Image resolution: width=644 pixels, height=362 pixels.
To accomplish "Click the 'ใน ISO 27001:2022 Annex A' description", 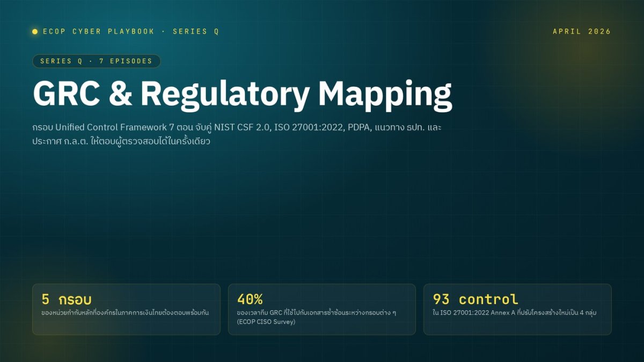I will (514, 312).
